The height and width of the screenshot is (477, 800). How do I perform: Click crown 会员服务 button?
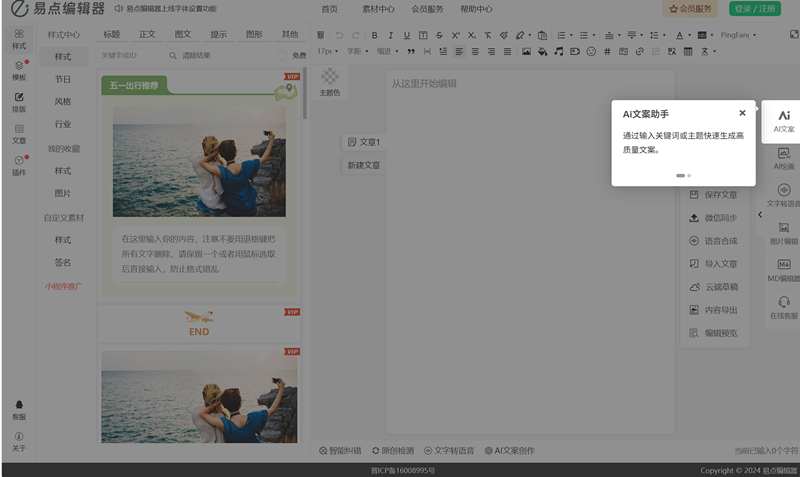(x=690, y=9)
